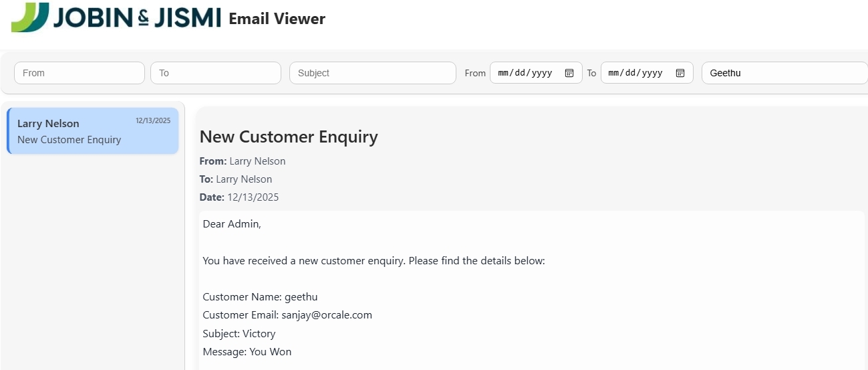
Task: Focus the From sender filter field
Action: [80, 73]
